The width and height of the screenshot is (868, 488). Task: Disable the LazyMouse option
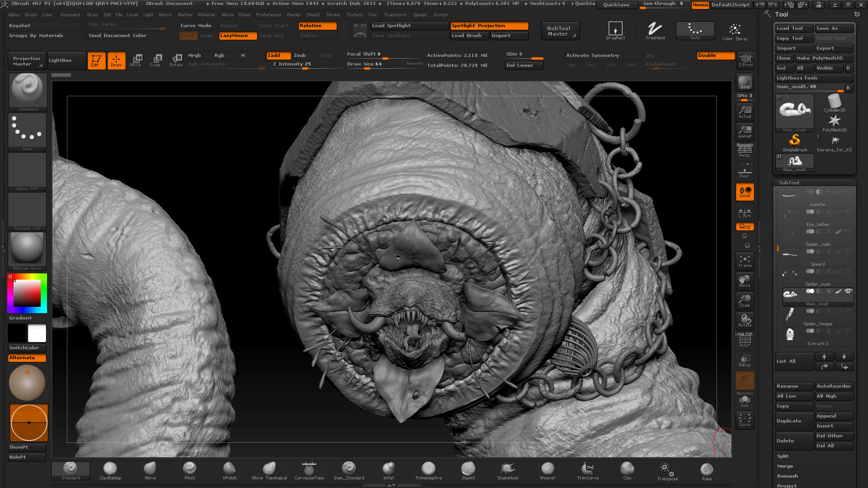238,36
